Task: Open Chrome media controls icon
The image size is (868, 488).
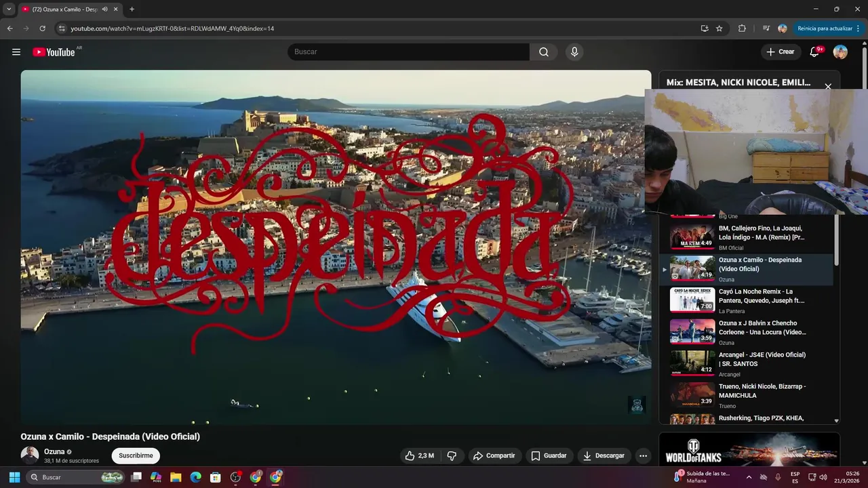Action: coord(766,28)
